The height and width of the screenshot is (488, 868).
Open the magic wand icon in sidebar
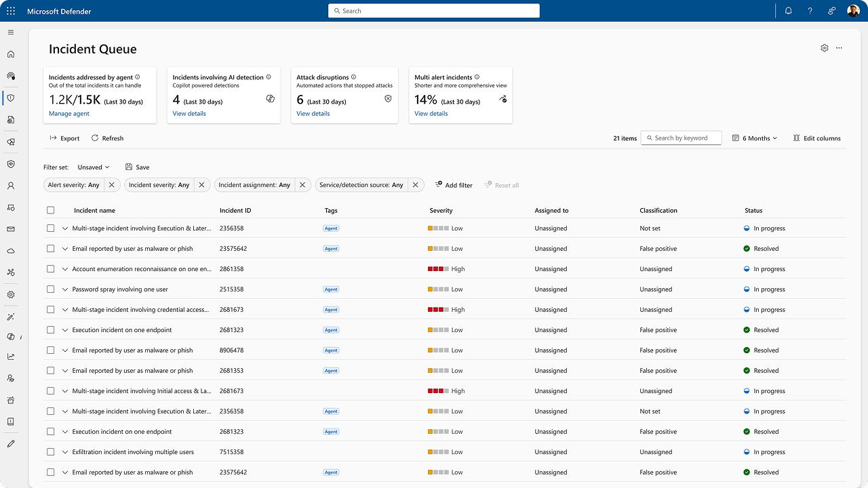(x=11, y=317)
